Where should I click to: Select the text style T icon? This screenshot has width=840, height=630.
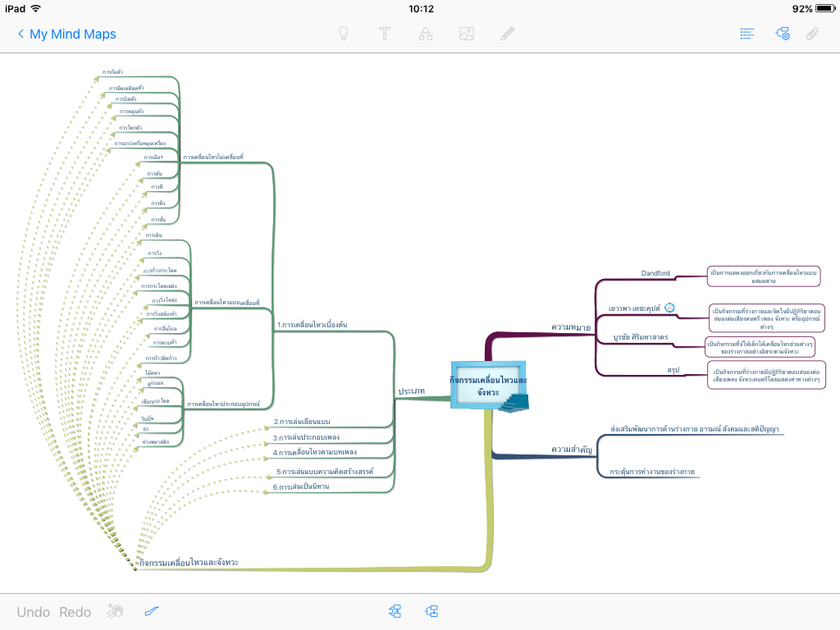[x=385, y=34]
